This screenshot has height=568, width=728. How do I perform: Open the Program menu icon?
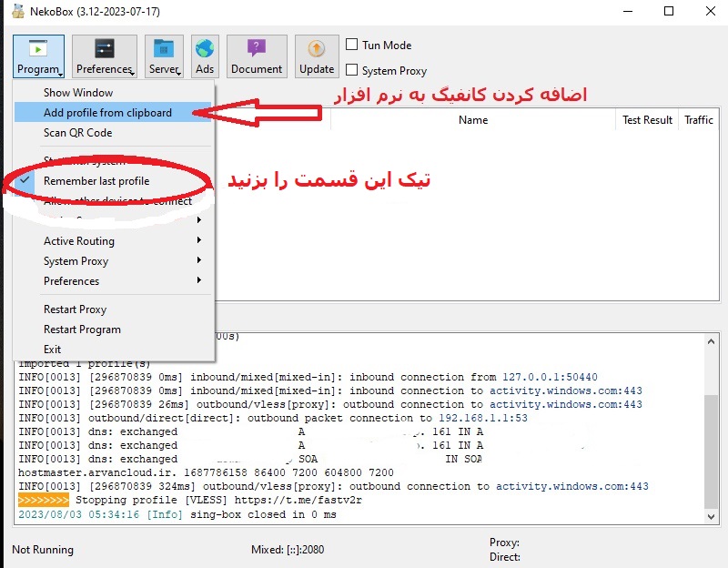pyautogui.click(x=38, y=56)
